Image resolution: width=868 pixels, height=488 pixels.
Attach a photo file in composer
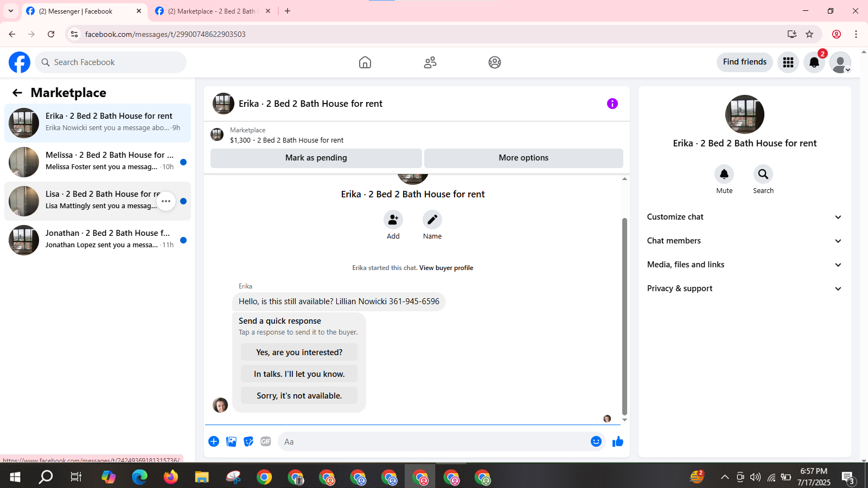point(231,441)
